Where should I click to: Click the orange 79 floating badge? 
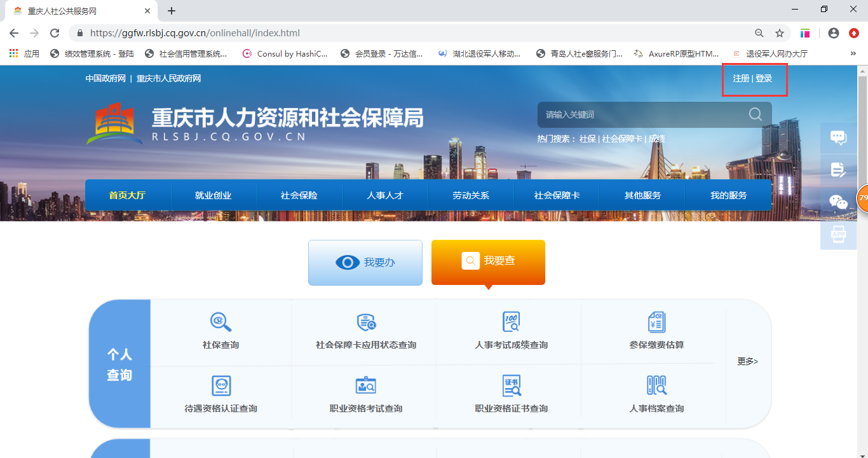click(862, 198)
